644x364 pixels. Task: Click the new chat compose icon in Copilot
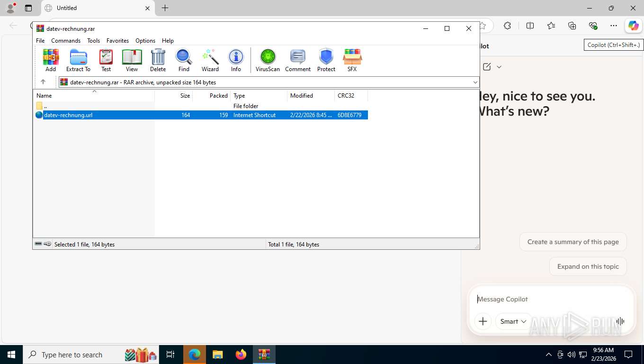[487, 67]
